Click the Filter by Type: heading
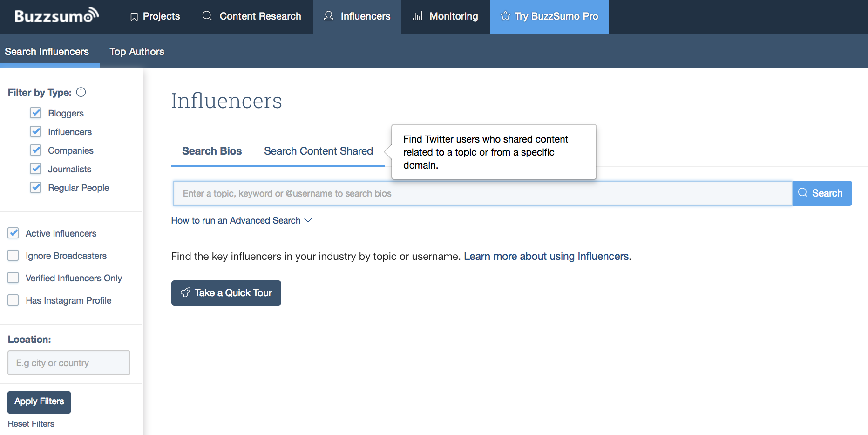868x435 pixels. click(40, 93)
